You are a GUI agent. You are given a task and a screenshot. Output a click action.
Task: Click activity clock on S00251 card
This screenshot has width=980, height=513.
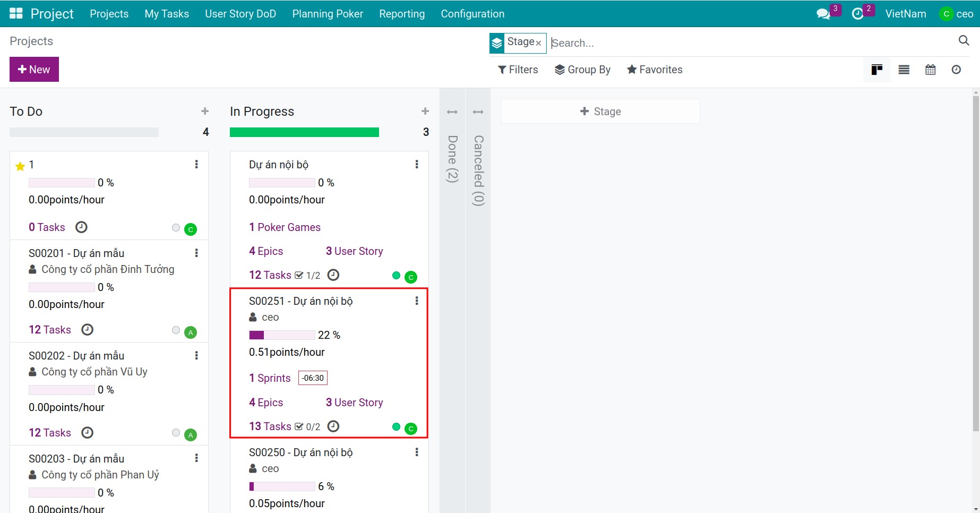tap(333, 426)
